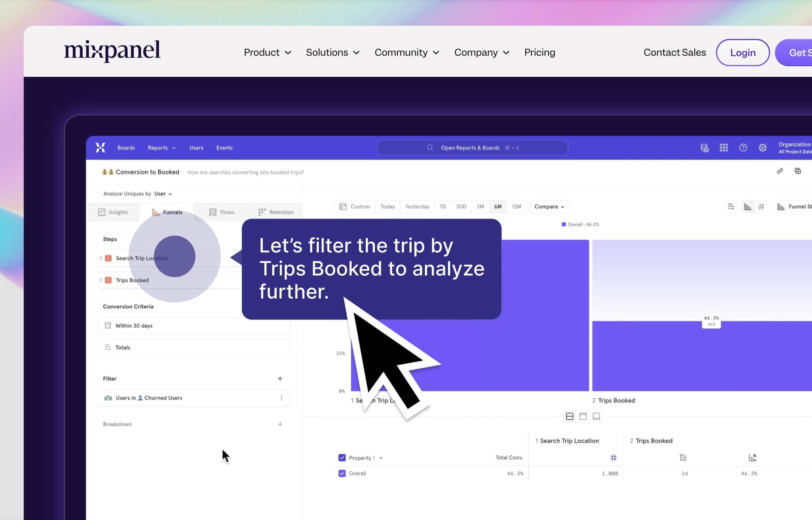Switch chart to number view with the # icon
Image resolution: width=812 pixels, height=520 pixels.
(x=761, y=207)
